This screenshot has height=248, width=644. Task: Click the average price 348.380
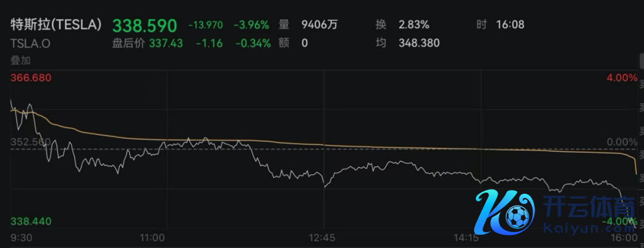click(423, 43)
